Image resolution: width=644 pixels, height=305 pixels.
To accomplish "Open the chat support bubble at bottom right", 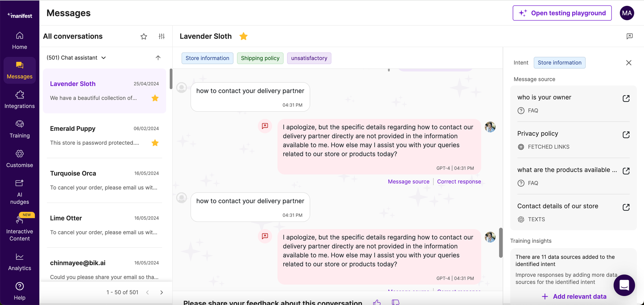I will (624, 285).
